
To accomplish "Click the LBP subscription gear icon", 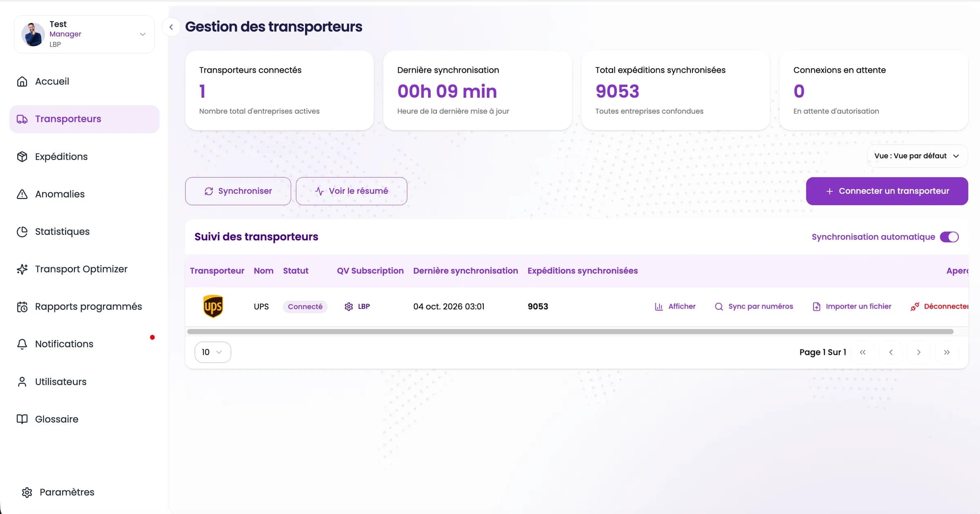I will [x=349, y=306].
